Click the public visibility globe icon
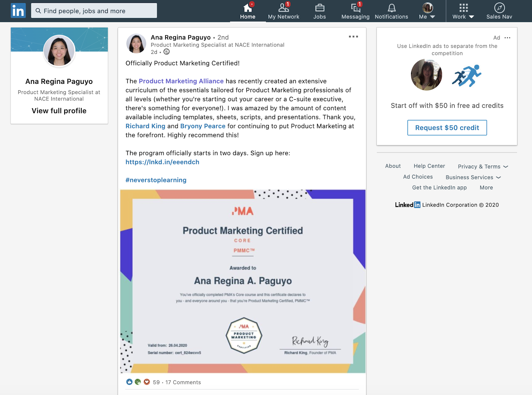Screen dimensions: 532x395 coord(167,52)
